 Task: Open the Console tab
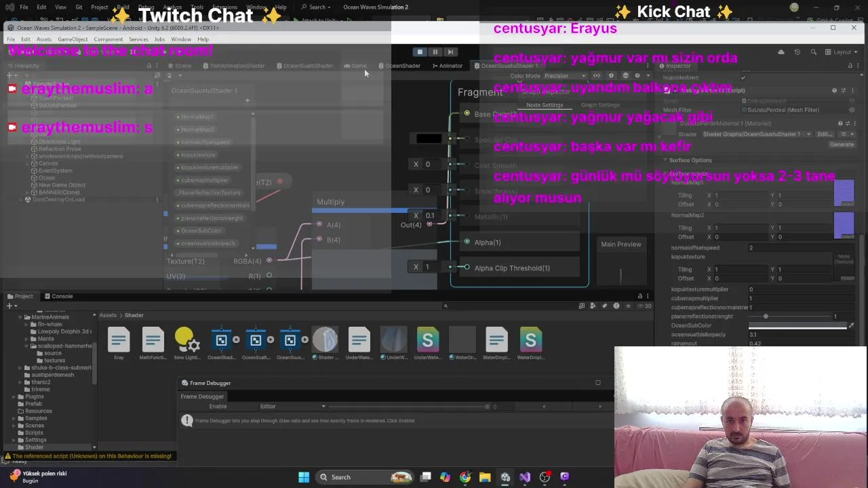(x=58, y=296)
